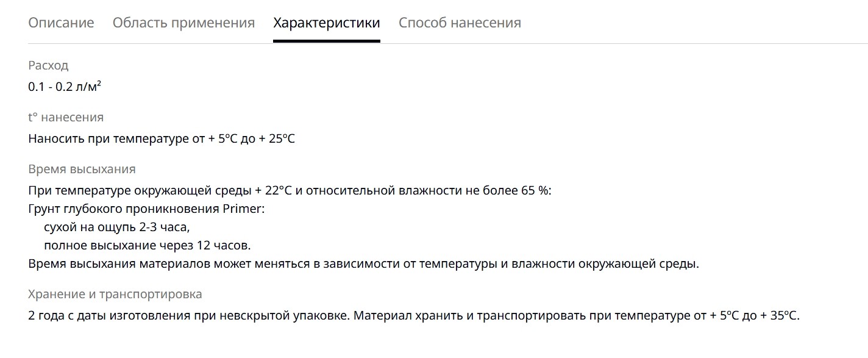Click the + 25°C application temperature value
This screenshot has width=868, height=358.
[277, 138]
